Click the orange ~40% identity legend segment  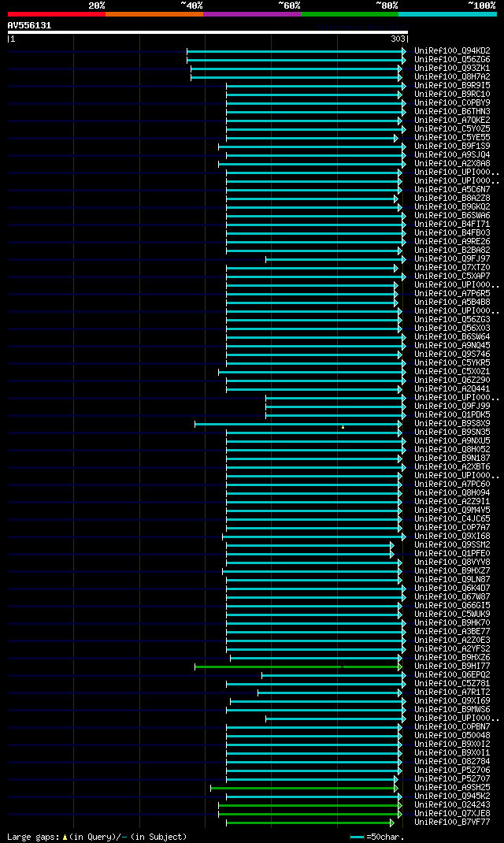pyautogui.click(x=154, y=14)
